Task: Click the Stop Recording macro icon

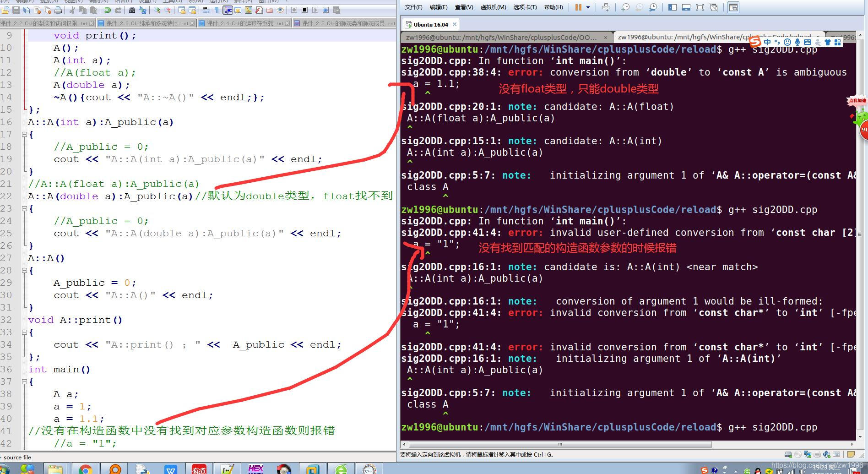Action: (304, 10)
